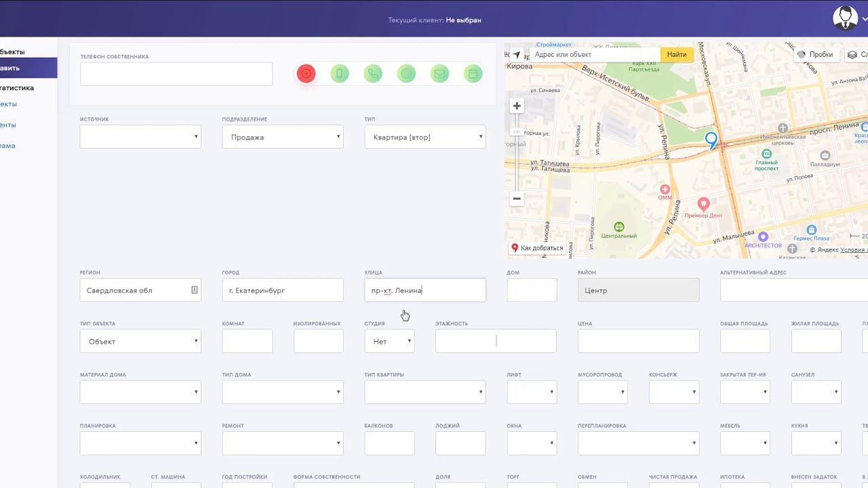
Task: Open the user profile avatar menu
Action: point(846,18)
